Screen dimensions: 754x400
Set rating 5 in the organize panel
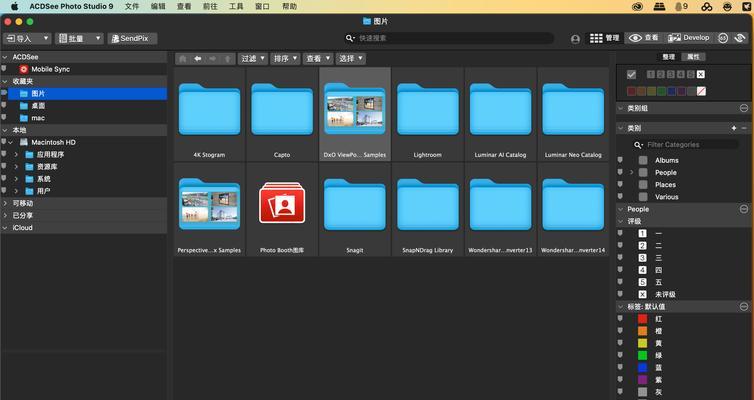point(691,74)
